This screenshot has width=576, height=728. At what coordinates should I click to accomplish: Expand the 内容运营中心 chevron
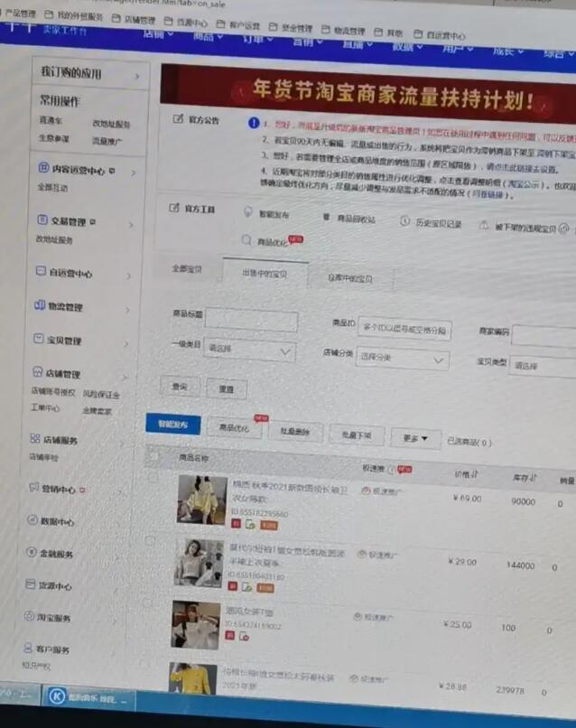click(x=134, y=173)
